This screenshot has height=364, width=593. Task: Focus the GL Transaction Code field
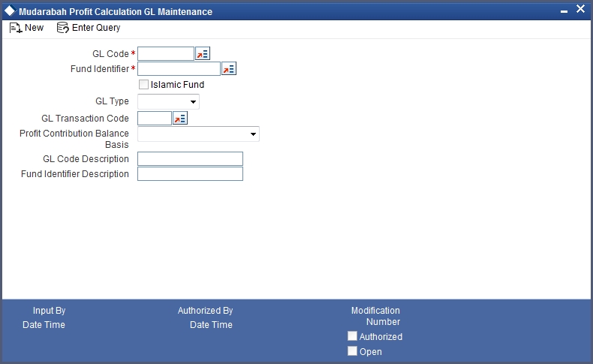(155, 119)
